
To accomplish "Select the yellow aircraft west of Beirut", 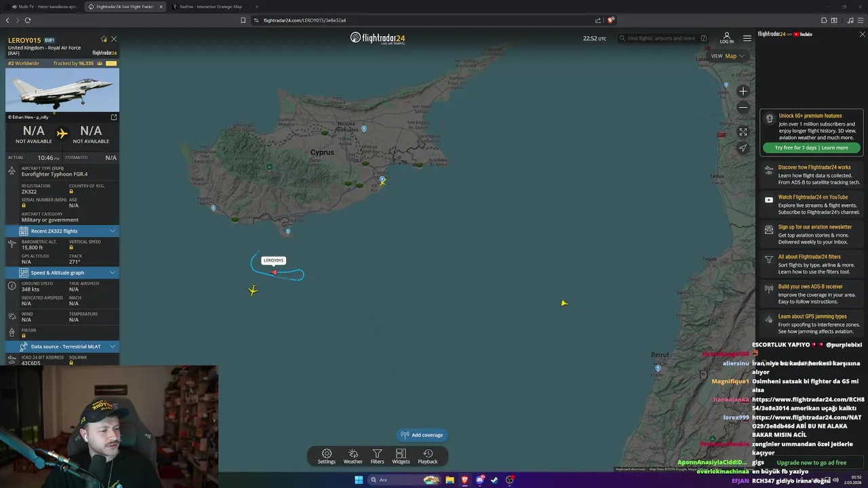I will tap(564, 303).
